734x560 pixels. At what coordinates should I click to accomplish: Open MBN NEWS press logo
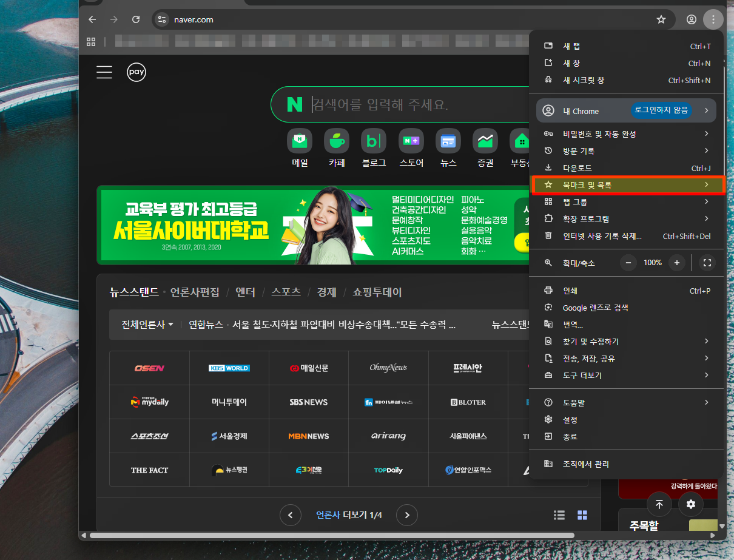(309, 436)
